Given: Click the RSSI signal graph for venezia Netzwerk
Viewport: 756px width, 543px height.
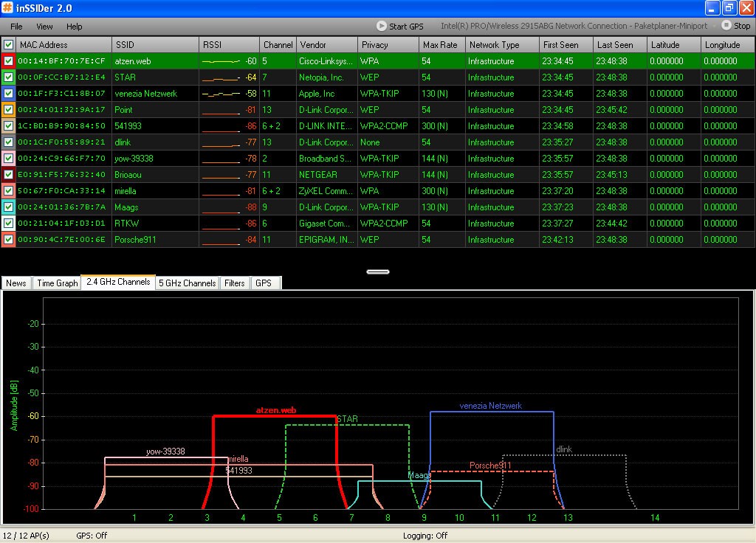Looking at the screenshot, I should (221, 94).
